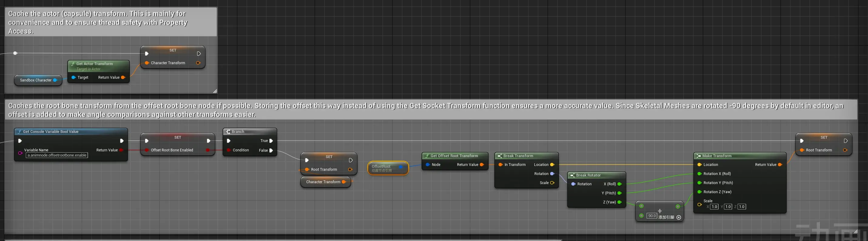Select Rotation Z (Yaw) pin on Make Transform
868x241 pixels.
point(699,192)
